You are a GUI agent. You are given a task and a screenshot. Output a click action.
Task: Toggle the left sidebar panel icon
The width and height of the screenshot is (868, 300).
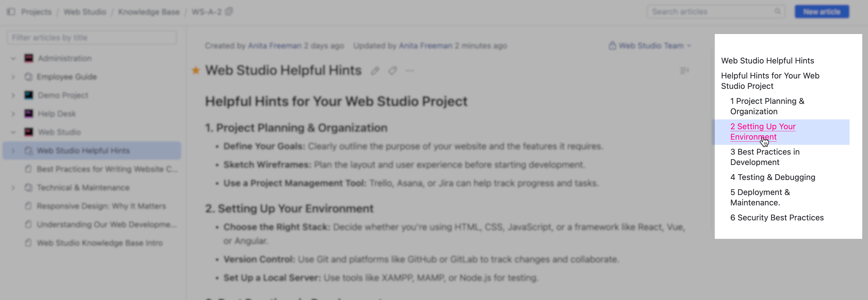[11, 12]
